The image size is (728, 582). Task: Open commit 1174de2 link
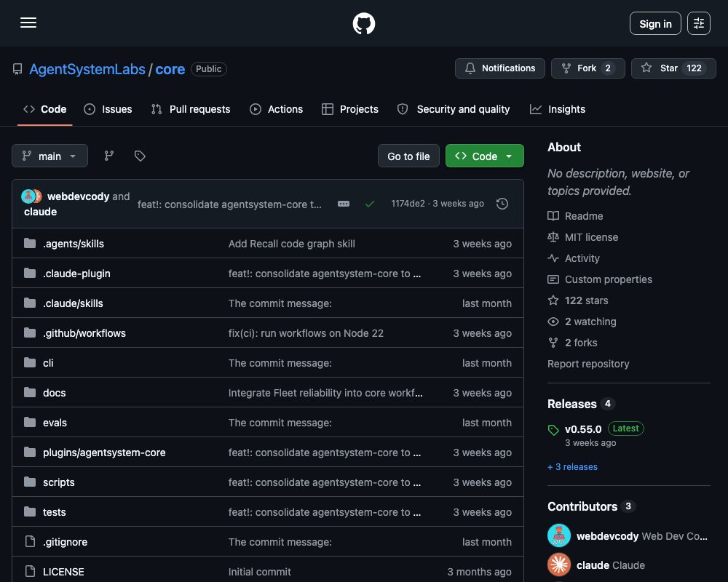[x=408, y=204]
